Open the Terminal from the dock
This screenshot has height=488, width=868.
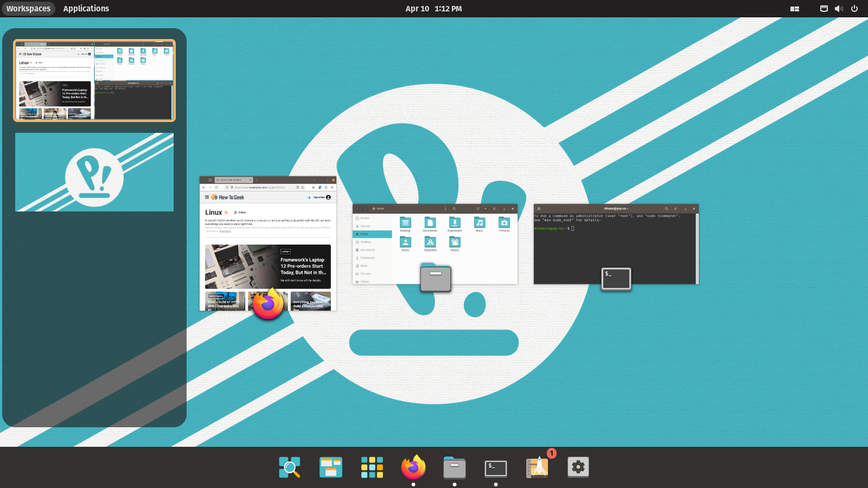(x=496, y=468)
